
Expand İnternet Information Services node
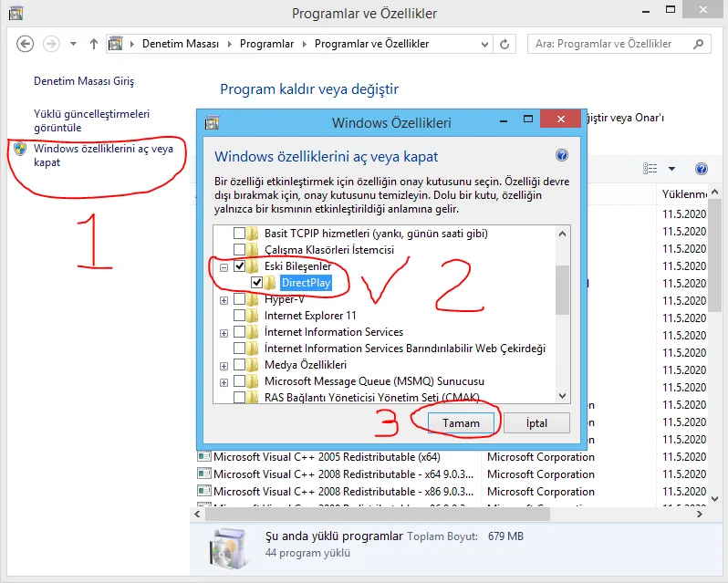pyautogui.click(x=224, y=333)
